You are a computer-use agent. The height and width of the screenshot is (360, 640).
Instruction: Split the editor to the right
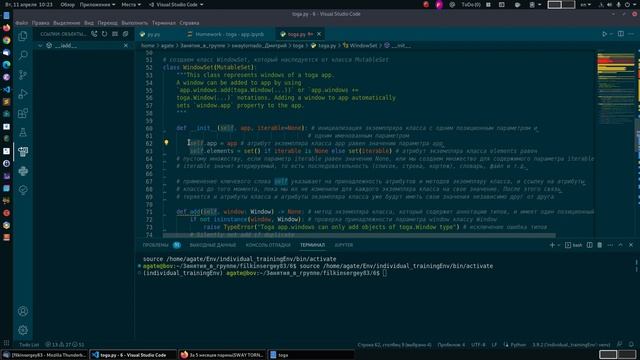click(621, 34)
